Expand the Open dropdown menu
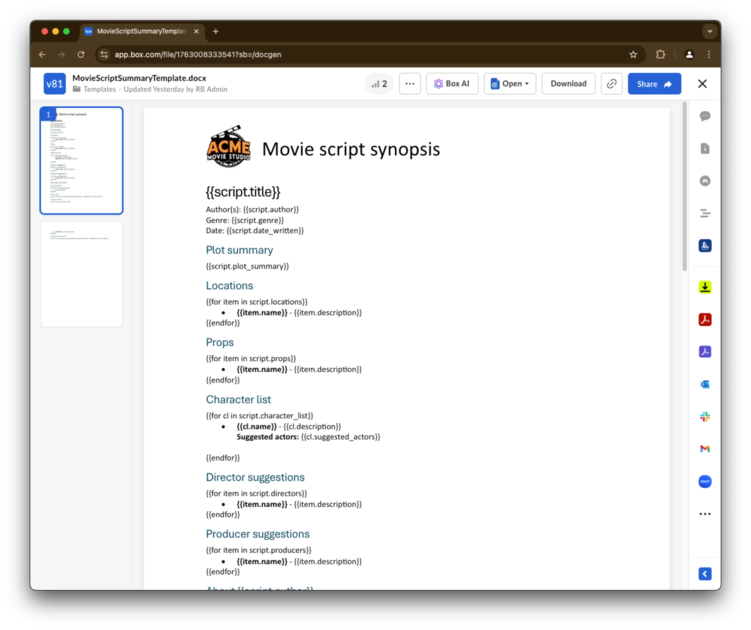Image resolution: width=751 pixels, height=630 pixels. (x=510, y=84)
